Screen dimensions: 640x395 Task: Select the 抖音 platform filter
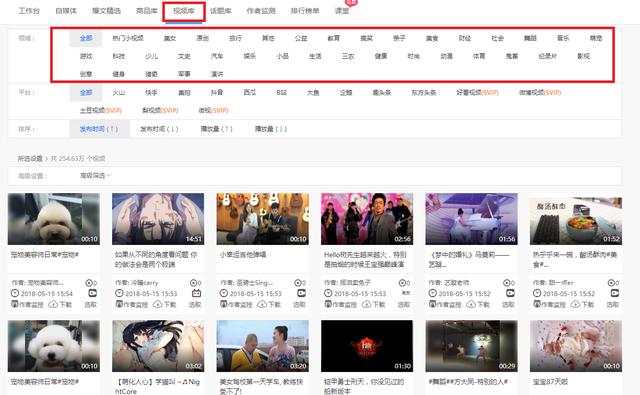pos(217,93)
